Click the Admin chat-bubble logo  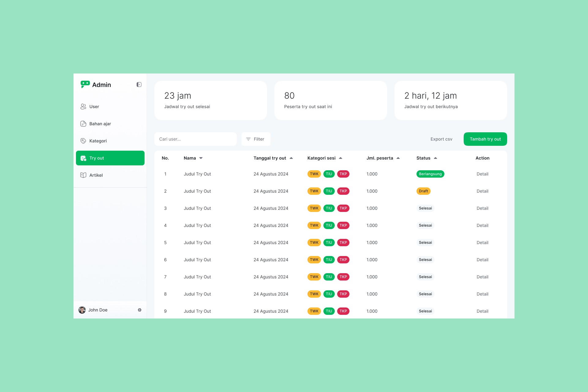point(85,84)
